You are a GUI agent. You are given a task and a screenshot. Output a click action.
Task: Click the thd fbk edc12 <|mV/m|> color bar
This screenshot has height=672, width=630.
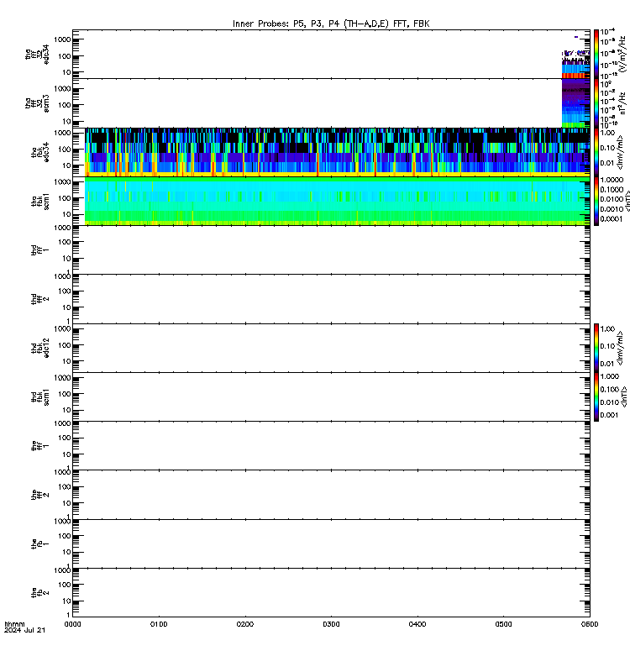coord(596,348)
